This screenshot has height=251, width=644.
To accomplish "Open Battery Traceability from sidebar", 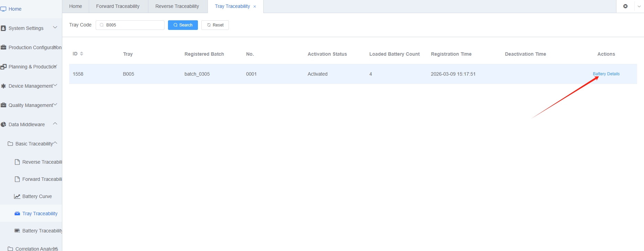I will 42,231.
